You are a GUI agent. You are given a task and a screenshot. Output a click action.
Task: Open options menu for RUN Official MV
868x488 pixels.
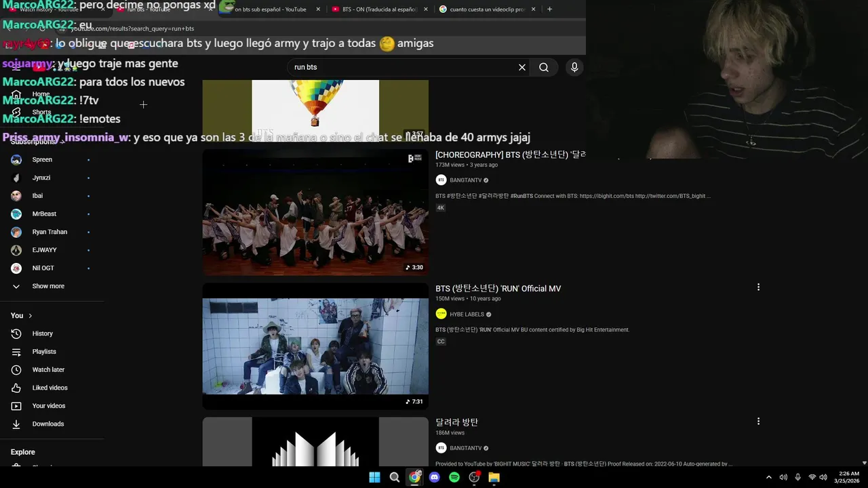pyautogui.click(x=758, y=287)
